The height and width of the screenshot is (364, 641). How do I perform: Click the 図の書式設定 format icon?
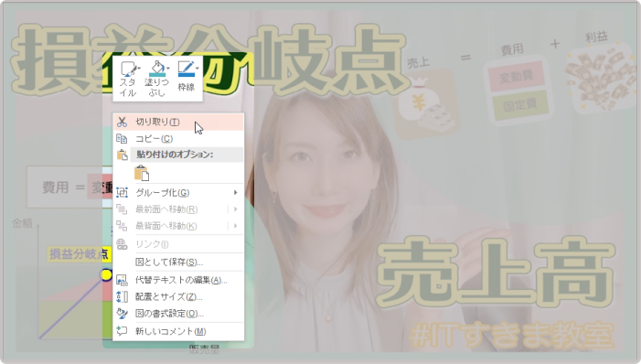point(122,314)
